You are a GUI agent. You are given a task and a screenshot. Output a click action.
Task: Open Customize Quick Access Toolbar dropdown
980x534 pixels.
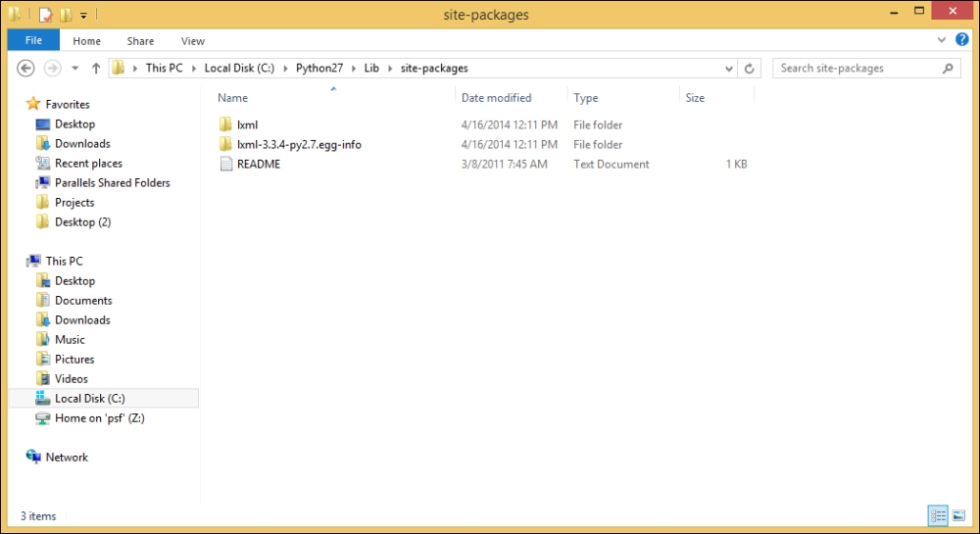coord(83,15)
